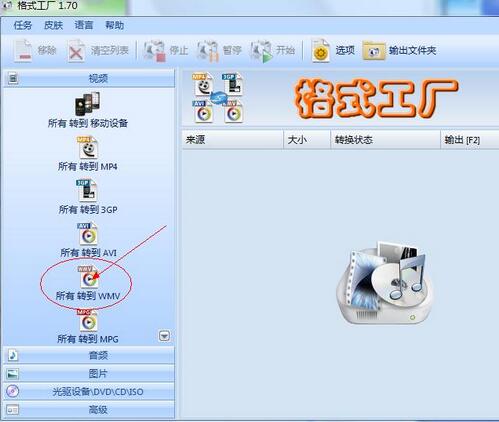This screenshot has height=422, width=499.
Task: Click the 输出 [F2] column header
Action: (470, 140)
